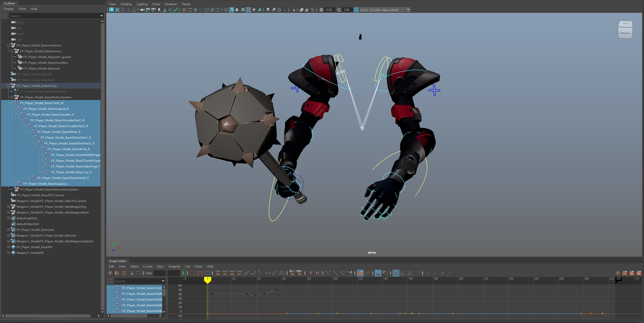Select the Move Nearest Picked Key tool
The image size is (644, 323).
(110, 273)
